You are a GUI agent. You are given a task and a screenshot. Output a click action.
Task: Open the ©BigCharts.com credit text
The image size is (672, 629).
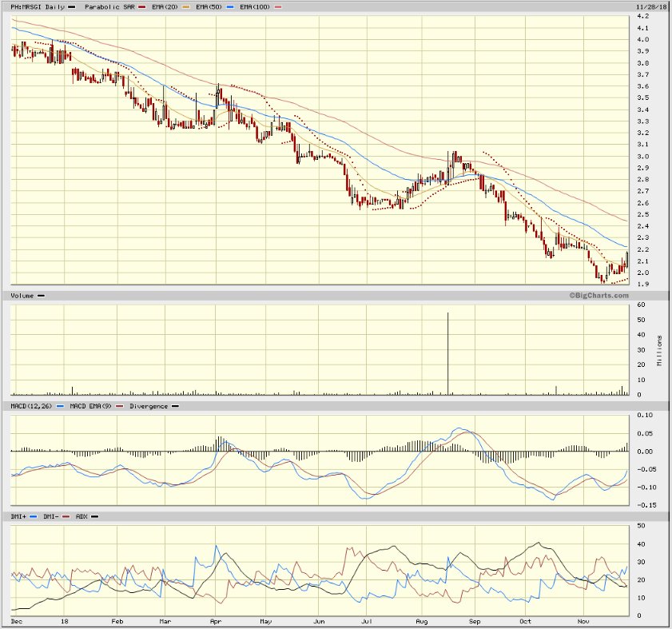coord(598,296)
